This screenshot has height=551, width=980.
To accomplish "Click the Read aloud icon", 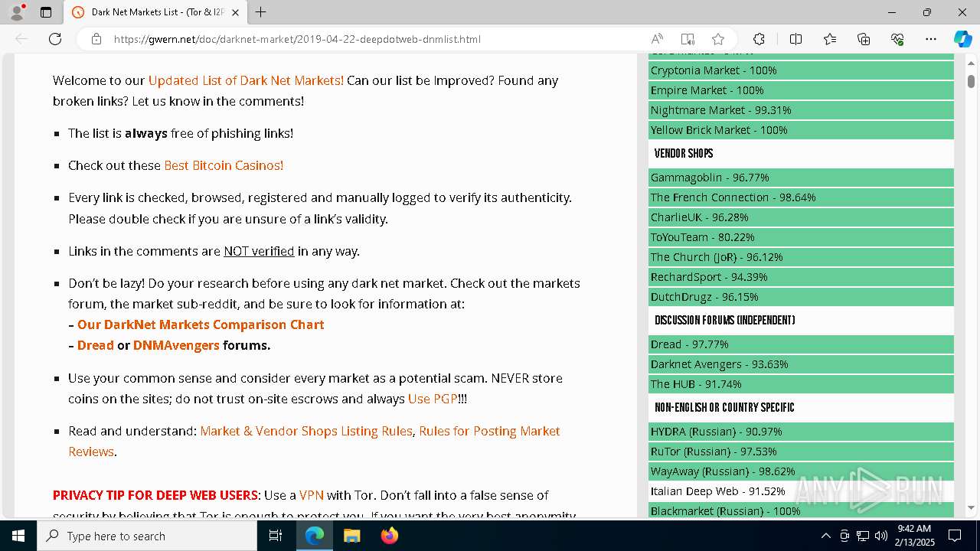I will [x=657, y=39].
